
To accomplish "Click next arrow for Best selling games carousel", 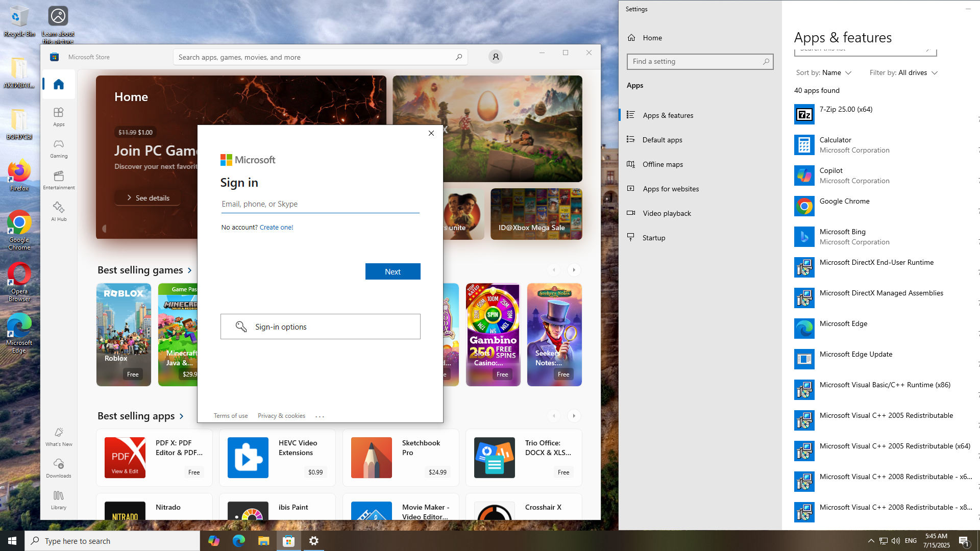I will click(x=574, y=270).
